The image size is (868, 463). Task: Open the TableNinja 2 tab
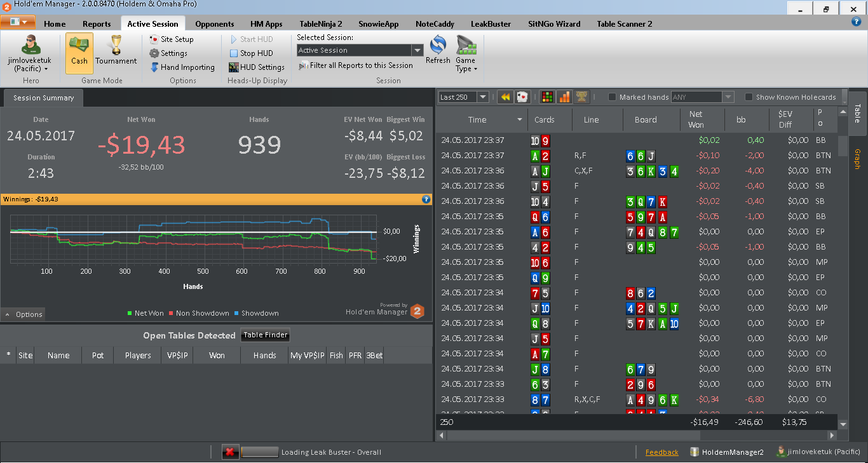(x=321, y=24)
